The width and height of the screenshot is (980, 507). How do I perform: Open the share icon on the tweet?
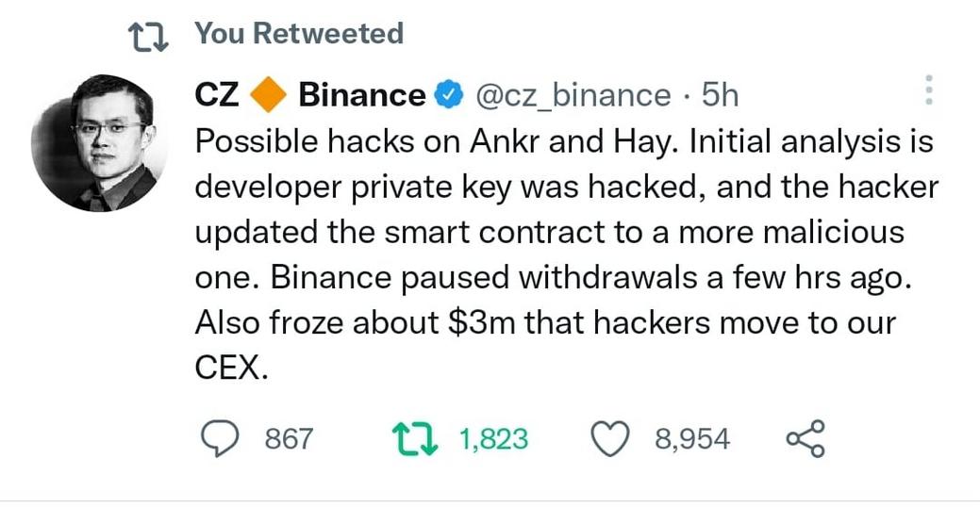coord(806,438)
